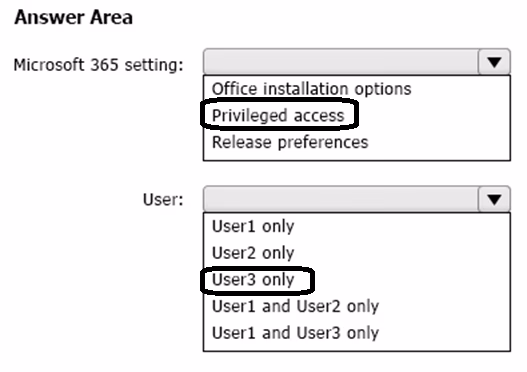
Task: Open the Microsoft 365 setting dropdown arrow
Action: coord(494,62)
